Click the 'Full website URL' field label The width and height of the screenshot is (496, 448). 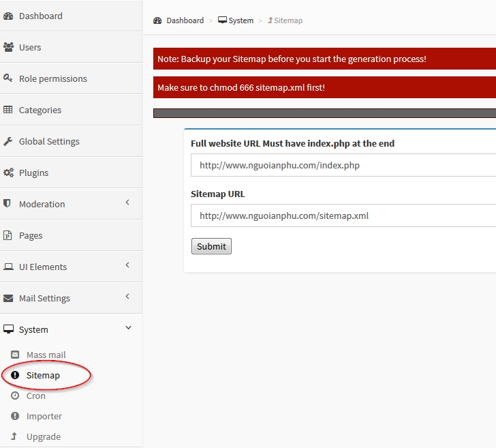pos(292,143)
